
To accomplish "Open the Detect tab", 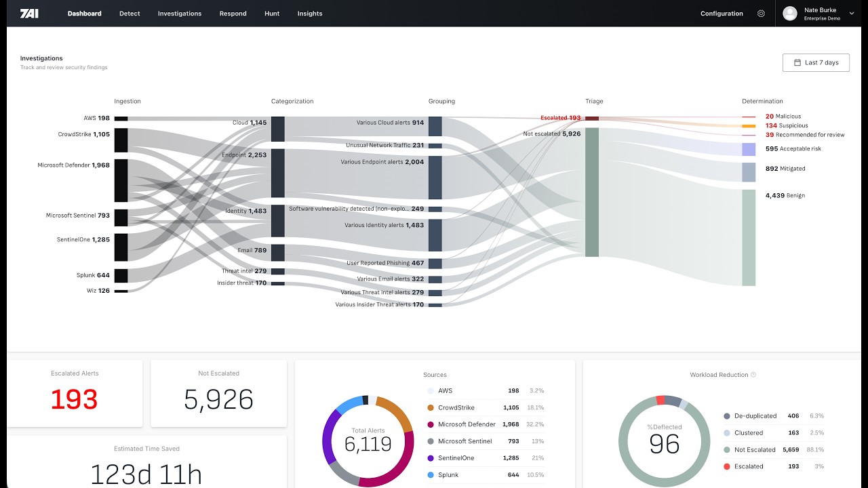I will [x=130, y=14].
